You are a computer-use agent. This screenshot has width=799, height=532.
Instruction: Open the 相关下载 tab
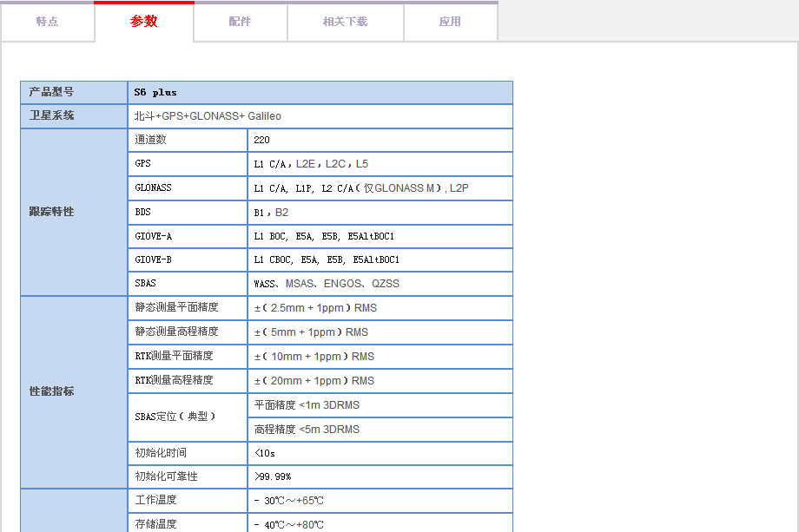pos(345,22)
